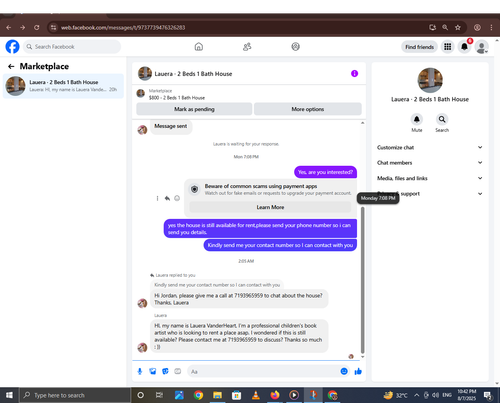This screenshot has height=403, width=500.
Task: Open the Chrome profile icon
Action: [x=477, y=27]
